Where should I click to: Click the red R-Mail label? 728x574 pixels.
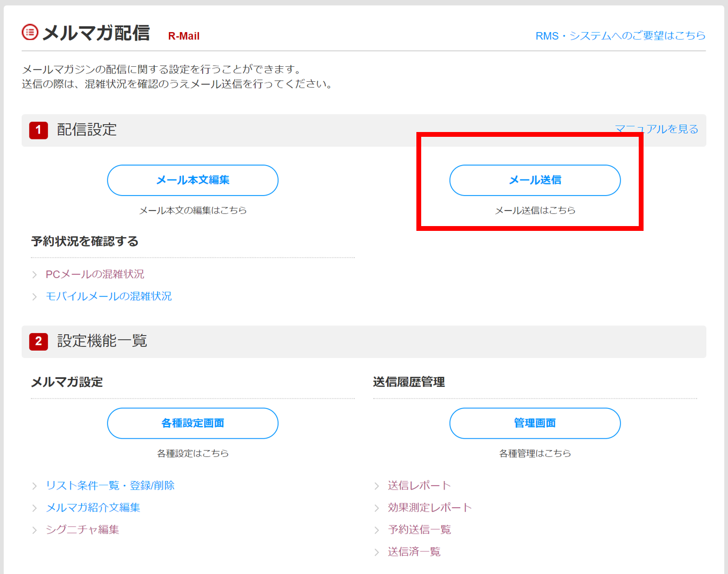coord(183,36)
